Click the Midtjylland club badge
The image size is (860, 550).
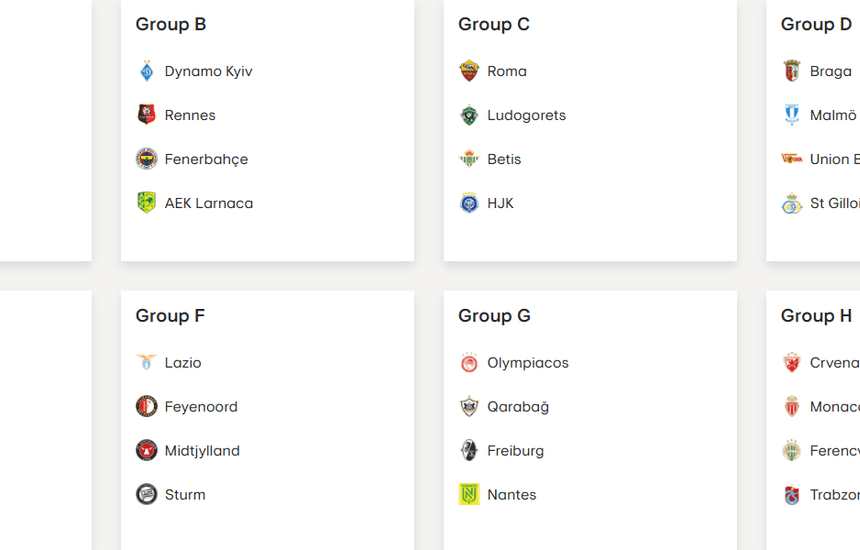(x=147, y=451)
